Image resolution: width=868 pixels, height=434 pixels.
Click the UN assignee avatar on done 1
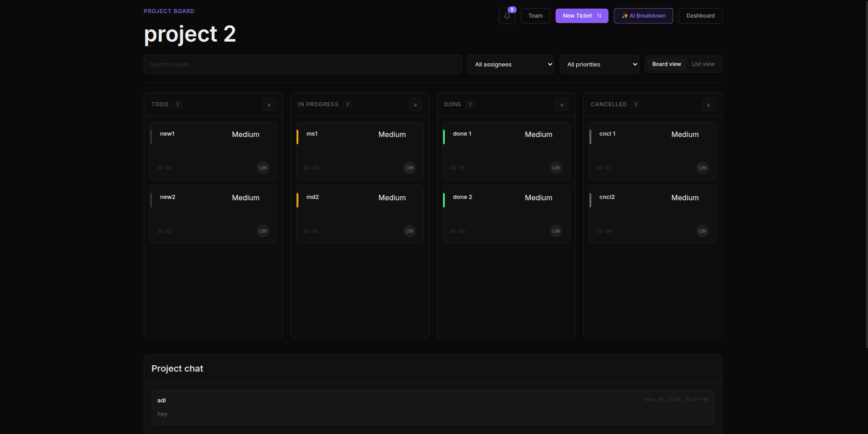click(556, 168)
